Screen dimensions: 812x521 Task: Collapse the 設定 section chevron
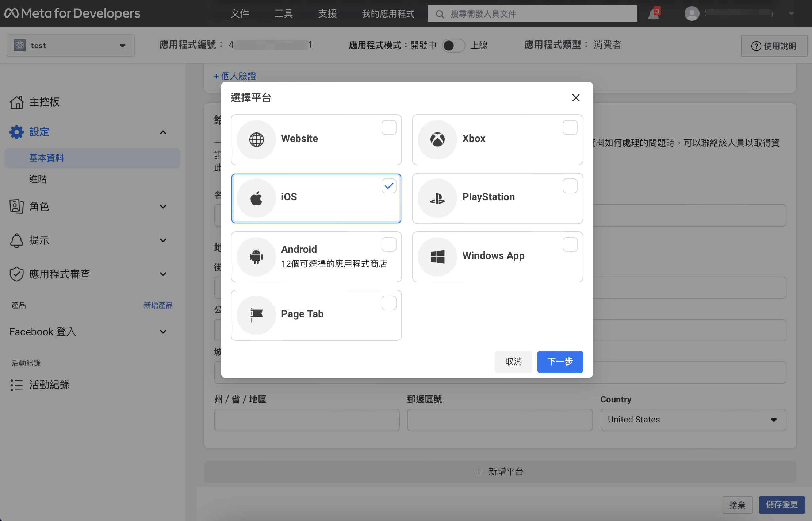(x=163, y=132)
